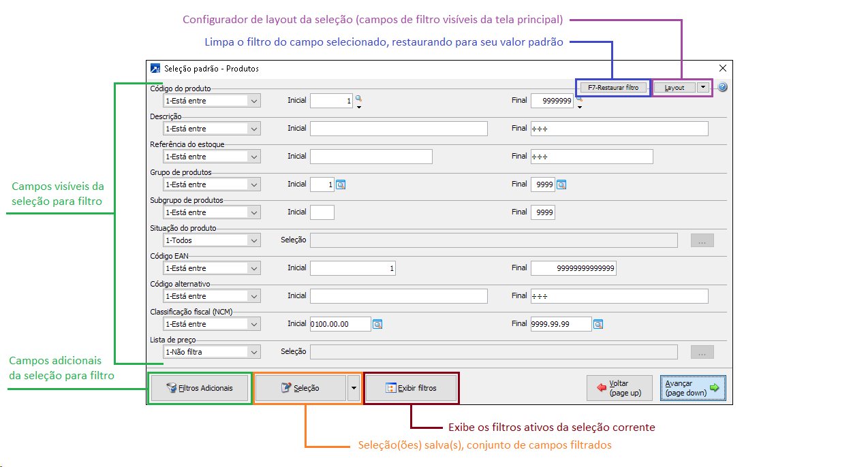Focus initial Grupo de produtos field

pos(322,184)
